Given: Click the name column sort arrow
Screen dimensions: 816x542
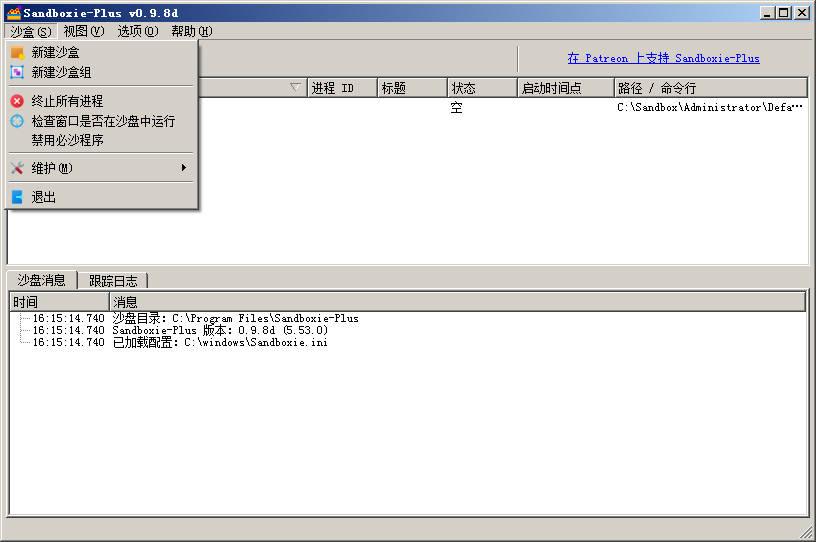Looking at the screenshot, I should pyautogui.click(x=294, y=88).
